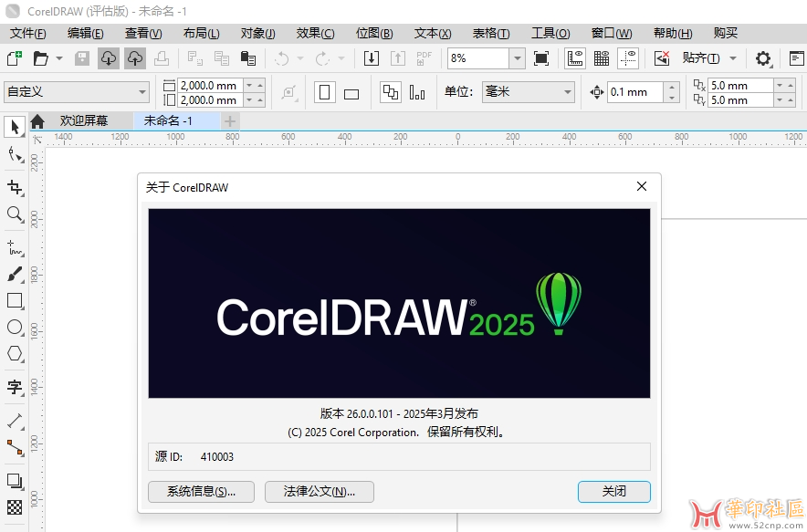
Task: Toggle snapping off icon
Action: 662,58
